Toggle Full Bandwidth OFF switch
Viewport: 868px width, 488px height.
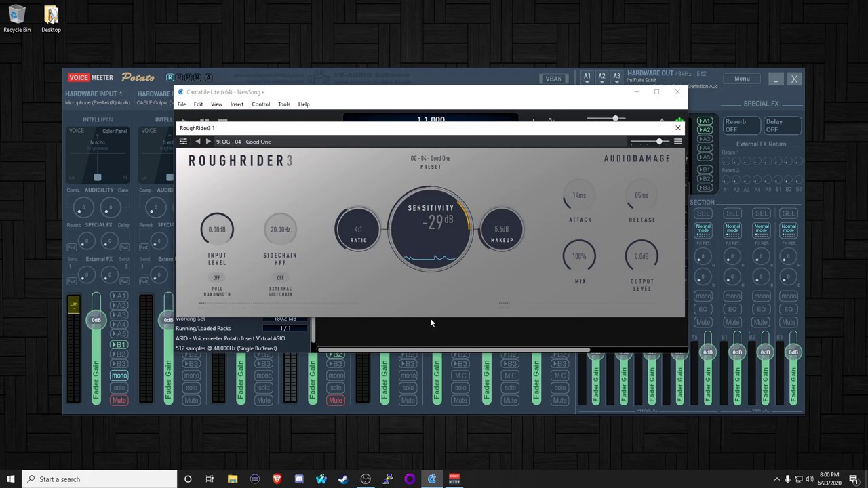pyautogui.click(x=217, y=277)
